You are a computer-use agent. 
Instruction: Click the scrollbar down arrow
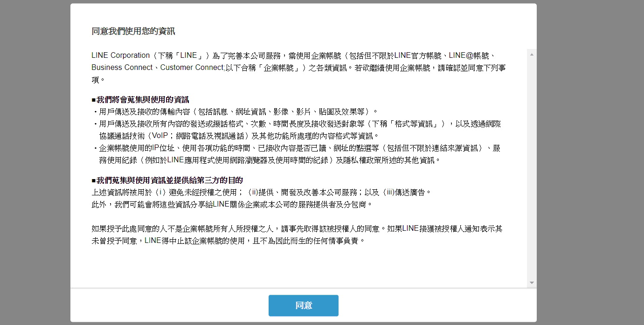tap(532, 283)
